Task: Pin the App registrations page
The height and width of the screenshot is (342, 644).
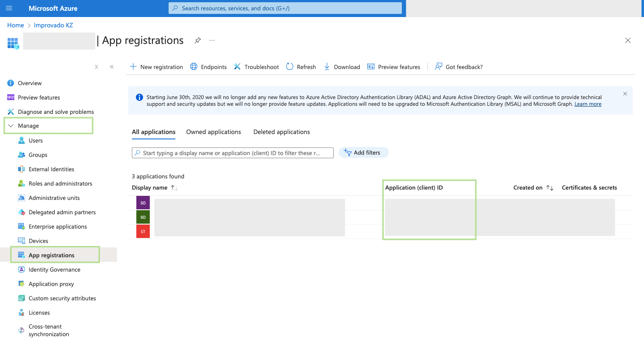Action: pos(197,40)
